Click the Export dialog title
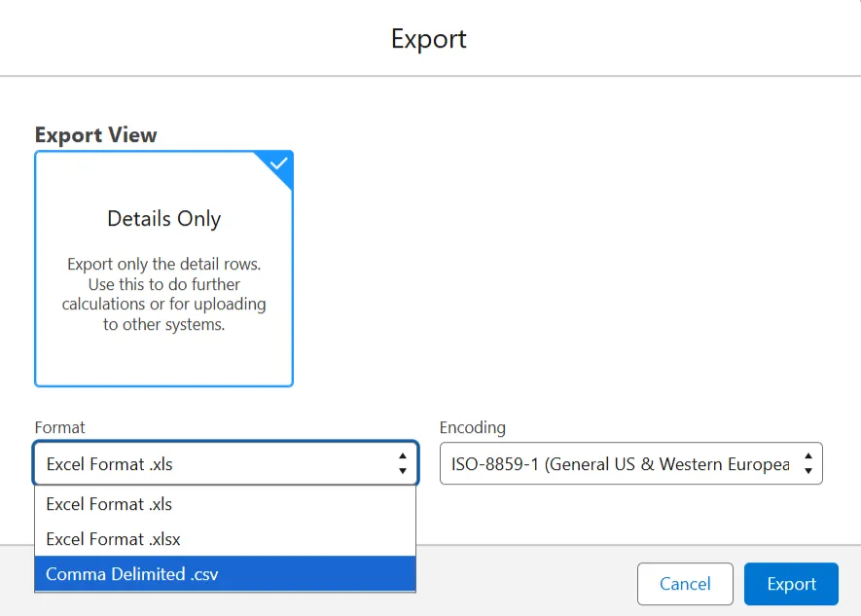Image resolution: width=861 pixels, height=616 pixels. (429, 39)
